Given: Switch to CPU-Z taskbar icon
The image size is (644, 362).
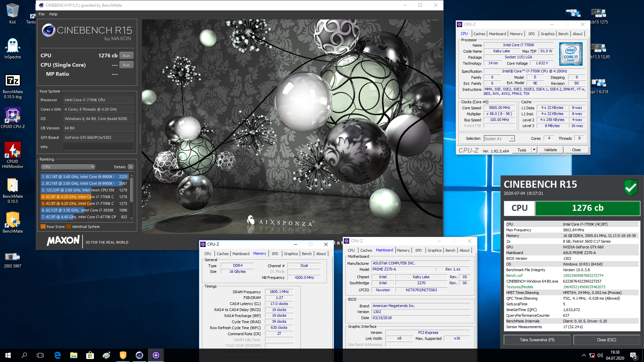Looking at the screenshot, I should [x=156, y=355].
